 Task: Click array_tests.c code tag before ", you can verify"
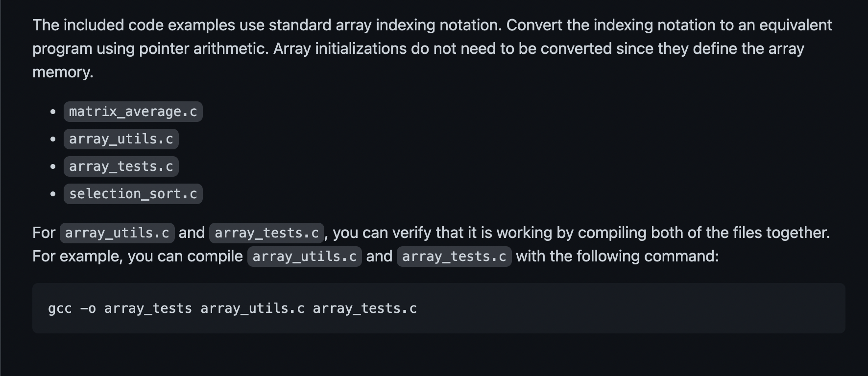pyautogui.click(x=266, y=233)
